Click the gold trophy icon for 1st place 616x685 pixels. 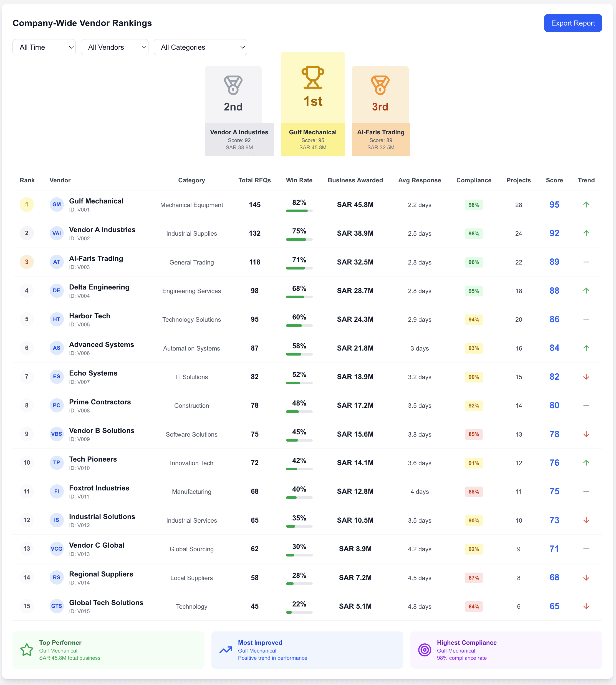(x=313, y=77)
